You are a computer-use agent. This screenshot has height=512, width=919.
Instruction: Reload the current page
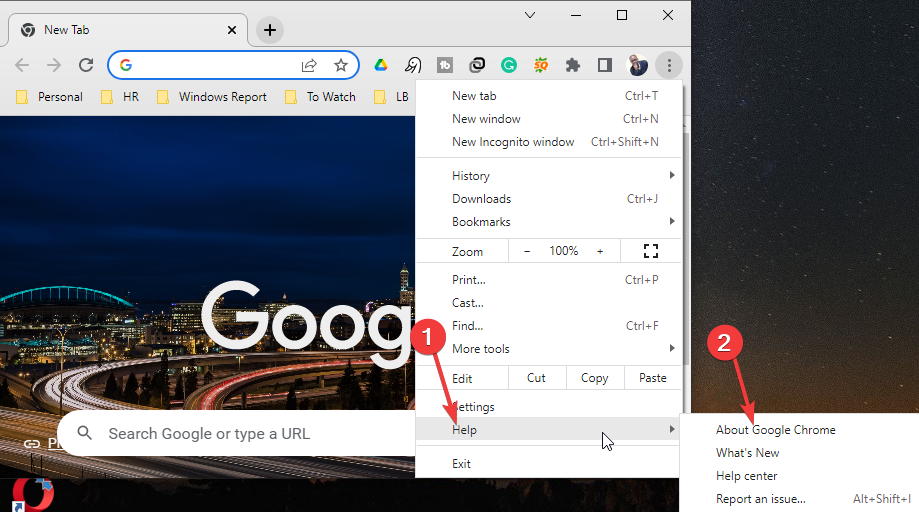tap(86, 65)
